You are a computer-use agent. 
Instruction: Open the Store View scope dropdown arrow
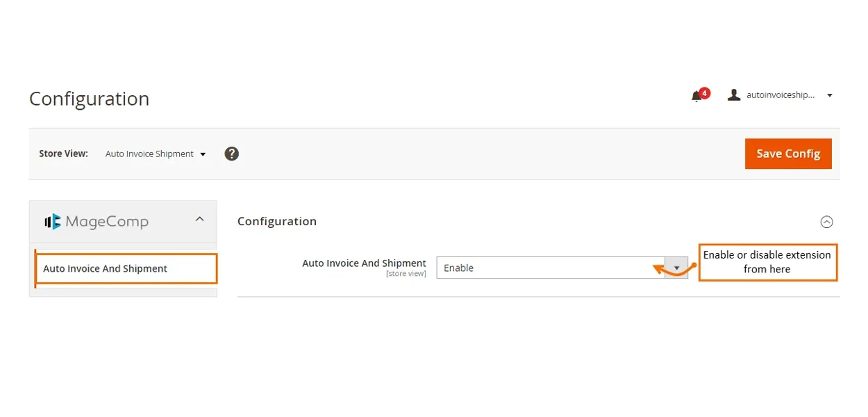(x=203, y=154)
